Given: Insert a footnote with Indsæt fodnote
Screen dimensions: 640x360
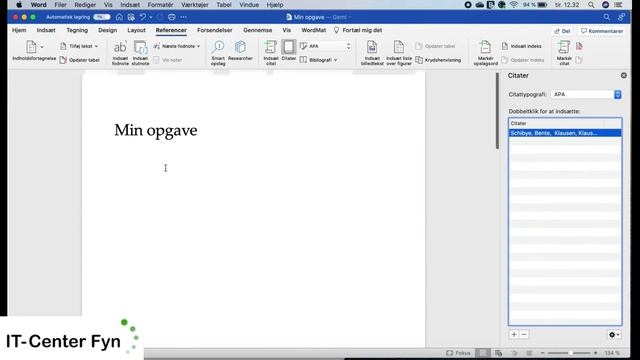Looking at the screenshot, I should coord(120,53).
